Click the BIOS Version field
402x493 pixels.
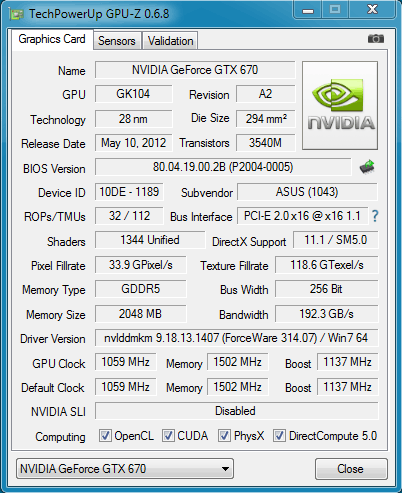(x=223, y=167)
